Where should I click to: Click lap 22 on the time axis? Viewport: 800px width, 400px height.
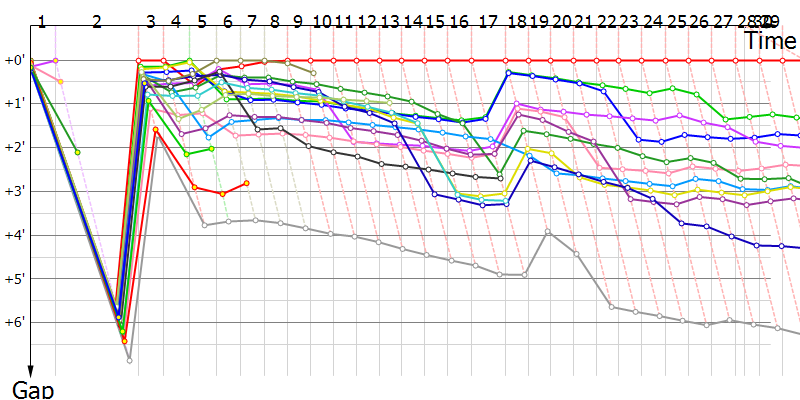(607, 21)
